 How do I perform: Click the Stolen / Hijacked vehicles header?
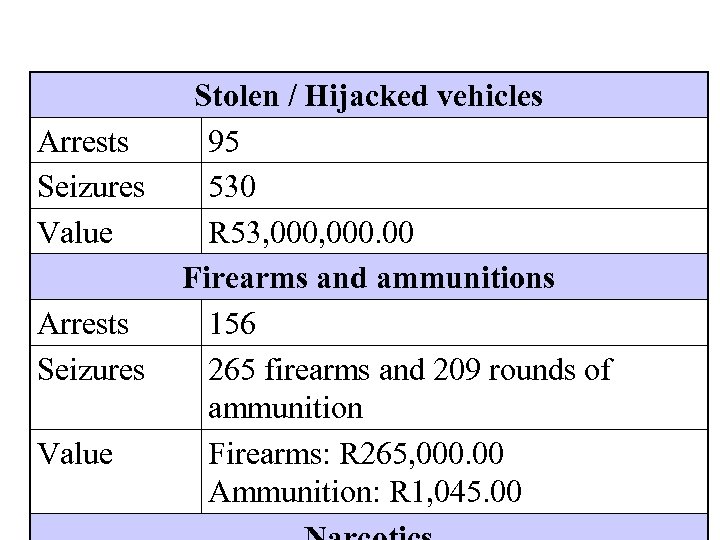(368, 96)
